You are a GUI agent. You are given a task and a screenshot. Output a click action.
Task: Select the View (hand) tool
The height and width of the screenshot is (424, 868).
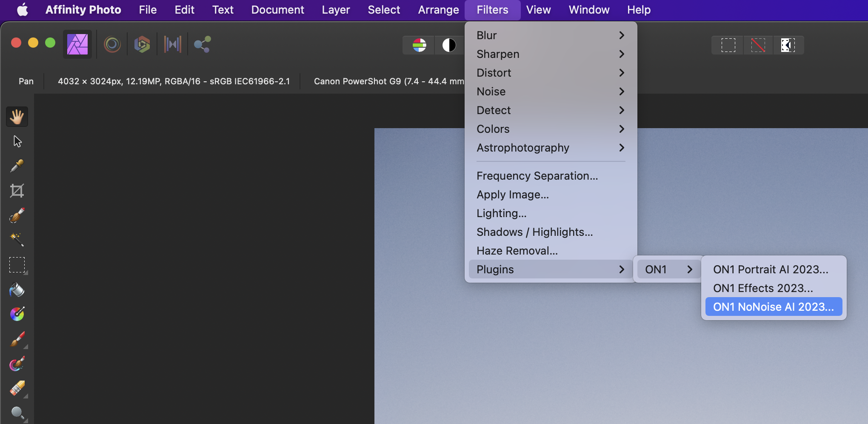(17, 117)
